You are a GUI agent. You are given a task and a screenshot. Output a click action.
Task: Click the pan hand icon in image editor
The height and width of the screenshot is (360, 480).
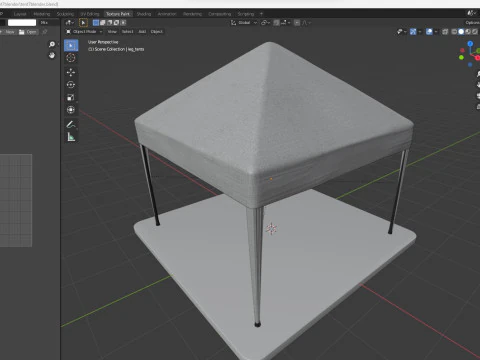(x=52, y=55)
